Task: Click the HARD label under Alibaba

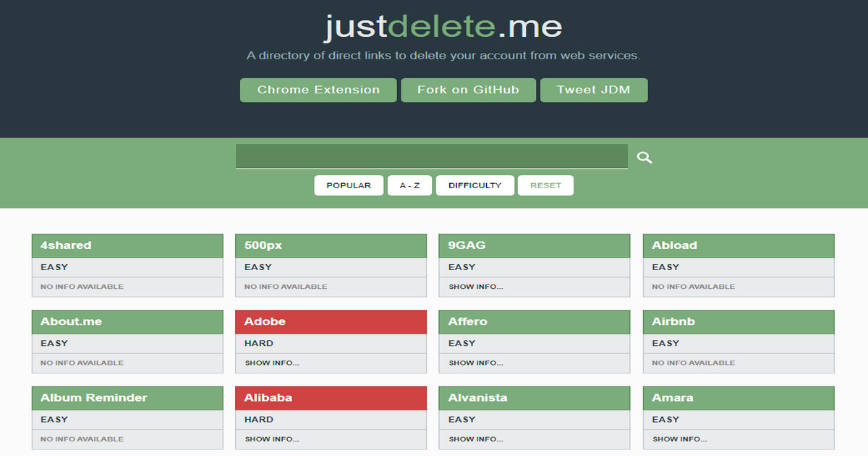Action: (x=259, y=419)
